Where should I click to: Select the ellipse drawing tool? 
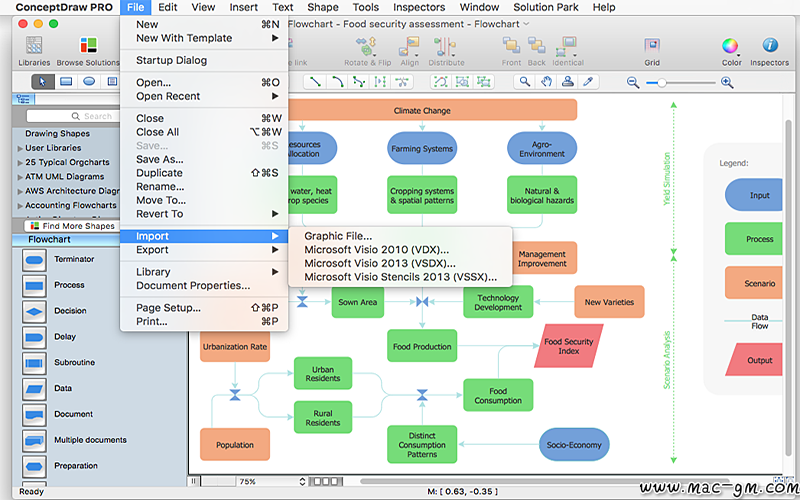(x=89, y=82)
